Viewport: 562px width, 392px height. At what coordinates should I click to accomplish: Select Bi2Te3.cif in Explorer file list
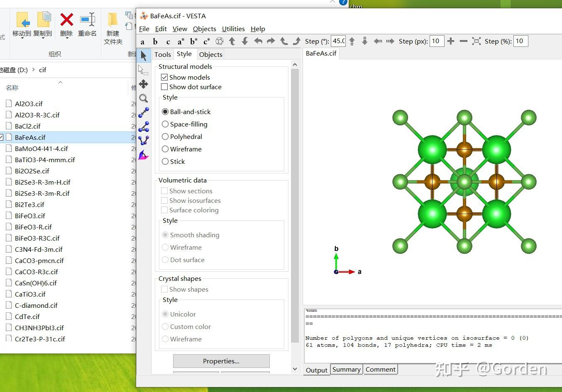[29, 205]
